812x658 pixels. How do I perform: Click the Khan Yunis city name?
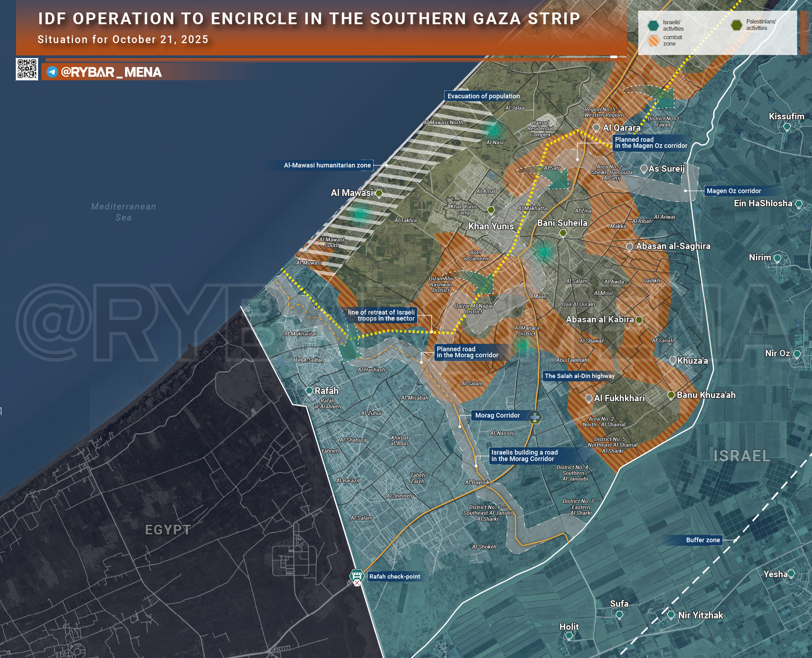pos(491,226)
